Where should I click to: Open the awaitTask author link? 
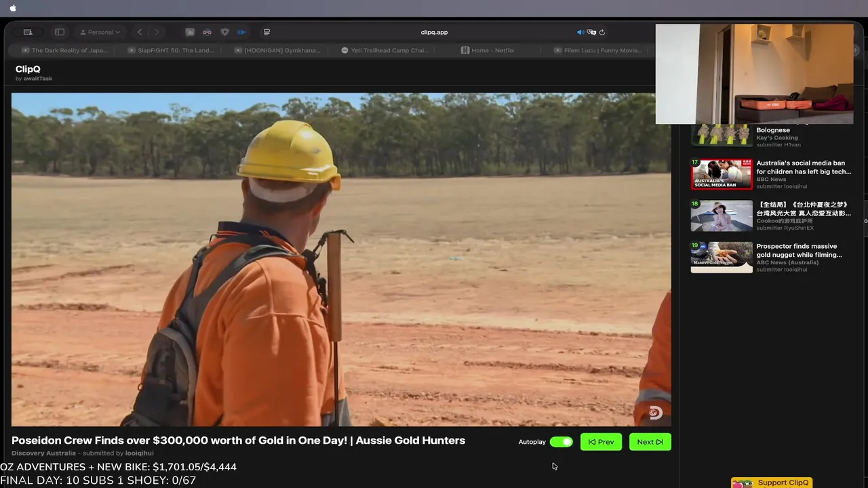point(38,79)
